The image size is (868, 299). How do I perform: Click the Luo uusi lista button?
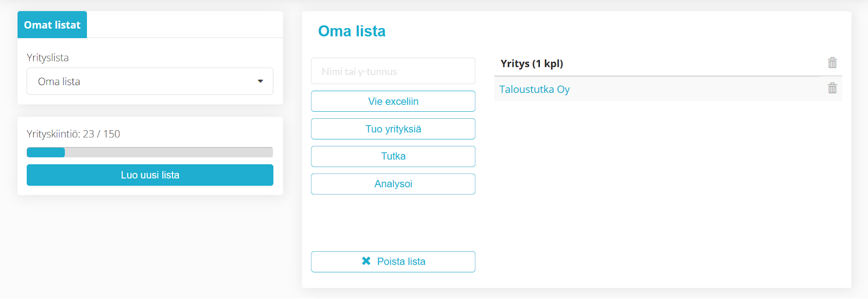coord(150,175)
